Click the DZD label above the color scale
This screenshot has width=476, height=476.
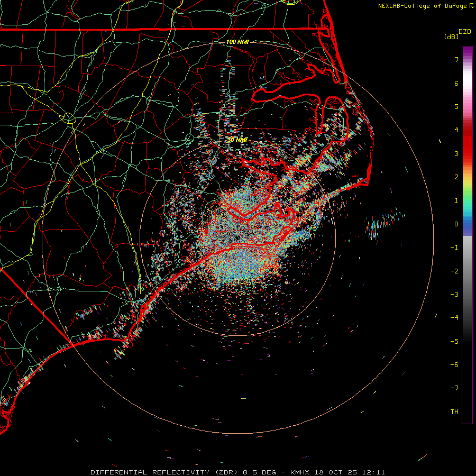click(x=465, y=32)
